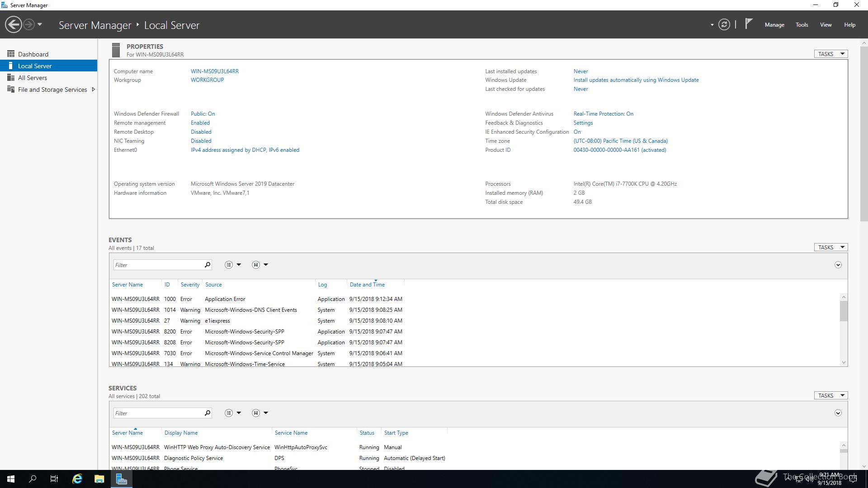Open Ethernet0 IPv4 address settings link
This screenshot has height=488, width=868.
tap(245, 150)
